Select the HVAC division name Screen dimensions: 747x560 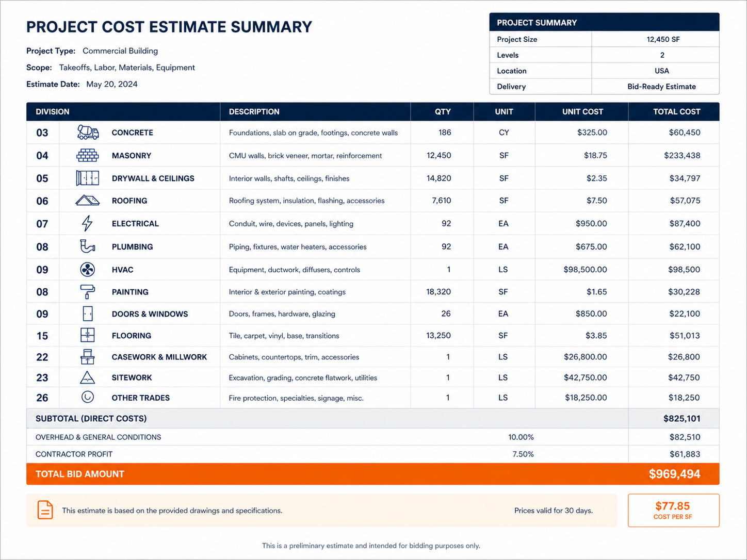point(123,269)
